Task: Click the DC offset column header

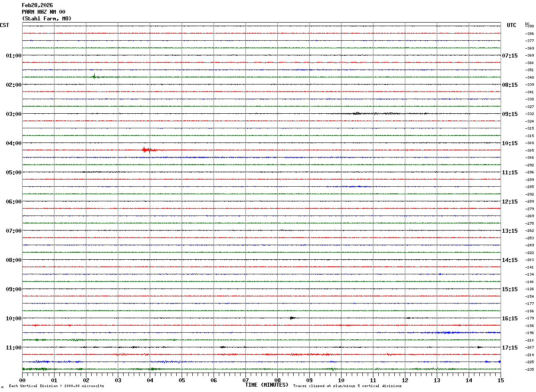Action: [527, 24]
